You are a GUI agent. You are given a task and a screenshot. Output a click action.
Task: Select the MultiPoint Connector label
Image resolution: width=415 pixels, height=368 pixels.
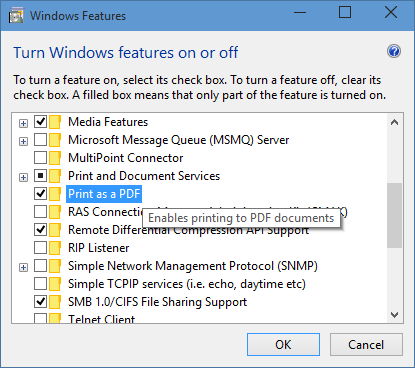(x=126, y=158)
